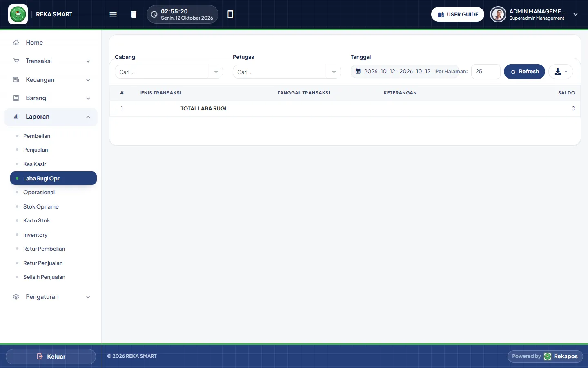Click the REKA SMART logo icon
588x368 pixels.
click(x=18, y=14)
